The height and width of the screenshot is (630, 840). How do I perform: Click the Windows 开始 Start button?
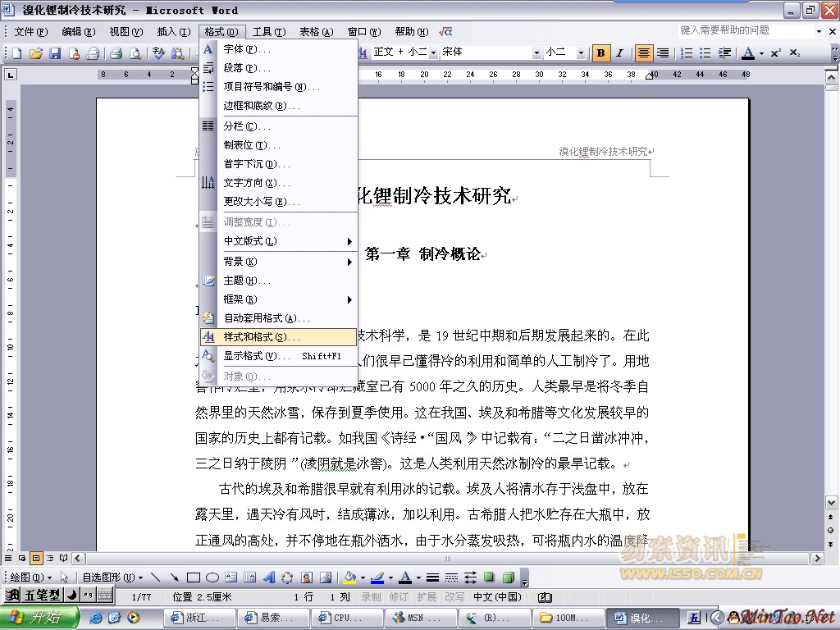click(x=39, y=618)
